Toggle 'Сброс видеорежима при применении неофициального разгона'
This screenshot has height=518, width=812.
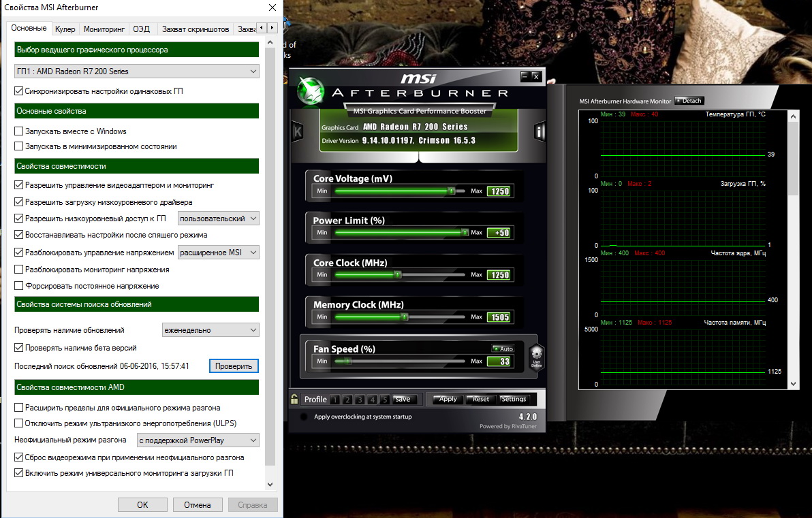pos(18,457)
